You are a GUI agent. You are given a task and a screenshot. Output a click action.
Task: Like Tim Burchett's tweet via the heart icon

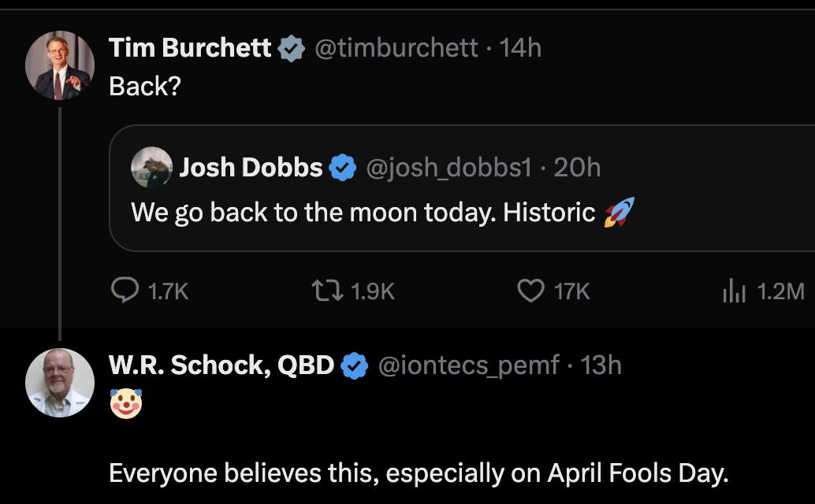[x=531, y=291]
